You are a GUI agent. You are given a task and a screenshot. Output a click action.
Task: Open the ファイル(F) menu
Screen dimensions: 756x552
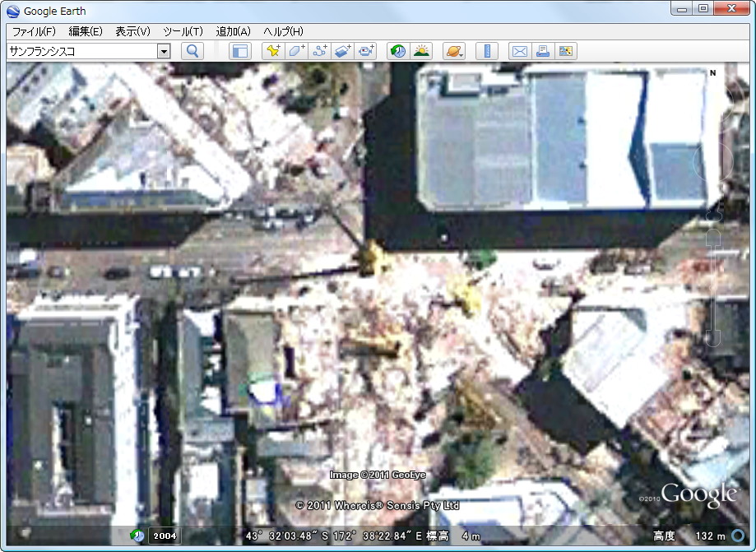(x=34, y=32)
